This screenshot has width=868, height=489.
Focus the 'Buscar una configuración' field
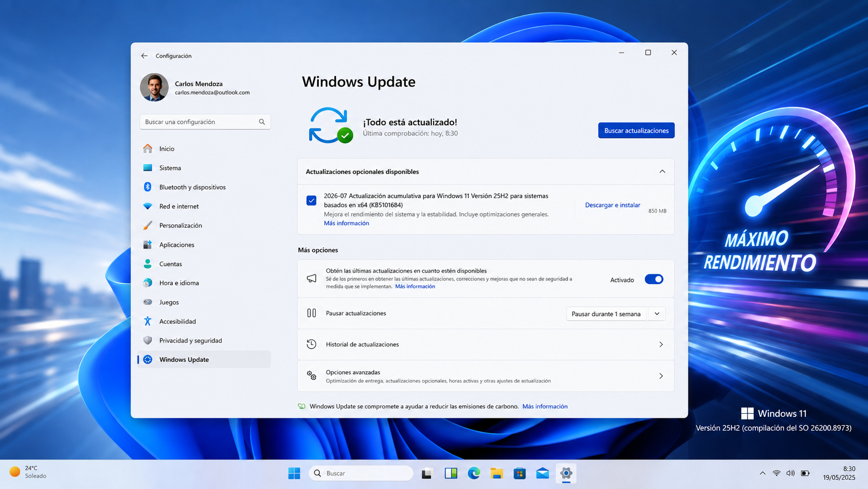(205, 122)
